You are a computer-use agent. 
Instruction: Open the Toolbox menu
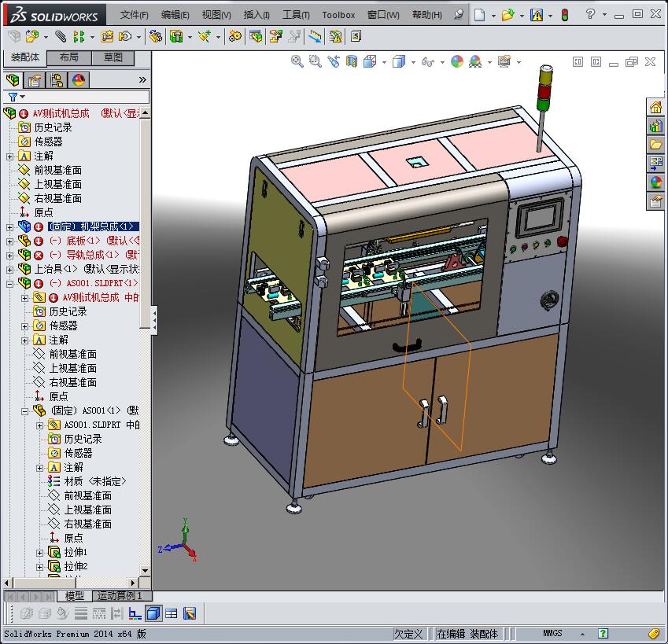pyautogui.click(x=338, y=14)
